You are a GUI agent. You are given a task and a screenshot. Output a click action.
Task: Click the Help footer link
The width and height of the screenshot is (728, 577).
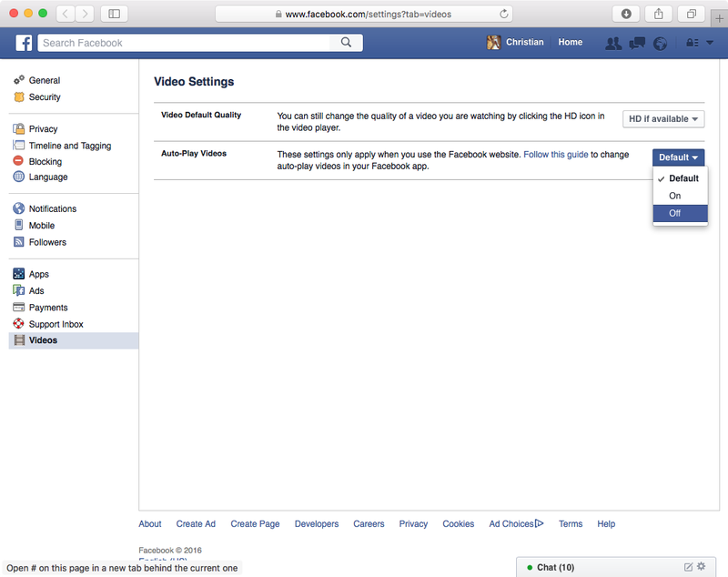(x=606, y=523)
